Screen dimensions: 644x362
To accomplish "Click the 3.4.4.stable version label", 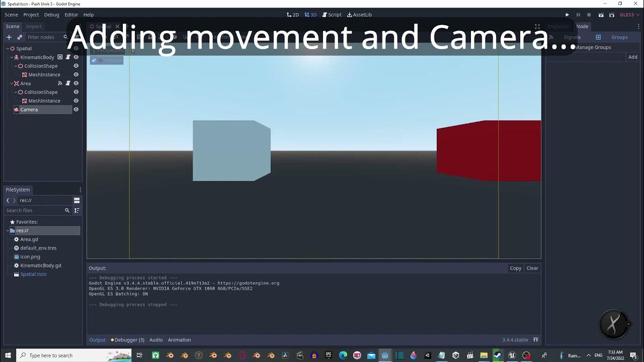I will (515, 340).
